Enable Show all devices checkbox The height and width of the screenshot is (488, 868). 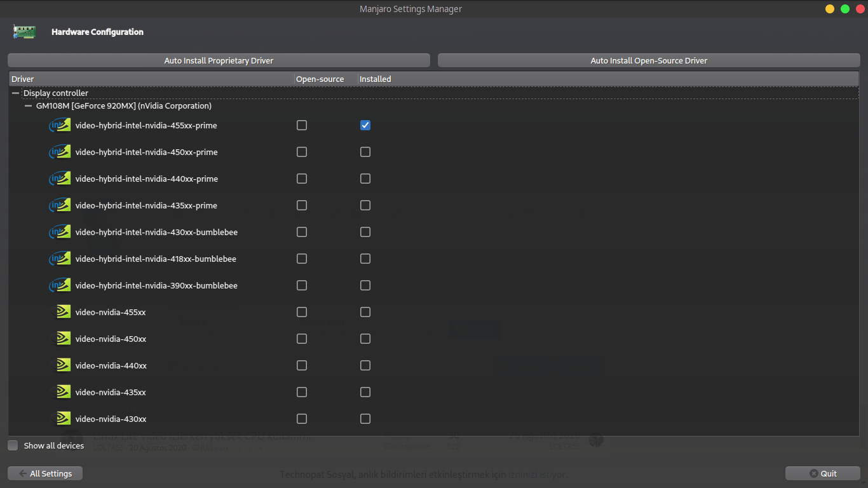pos(13,445)
